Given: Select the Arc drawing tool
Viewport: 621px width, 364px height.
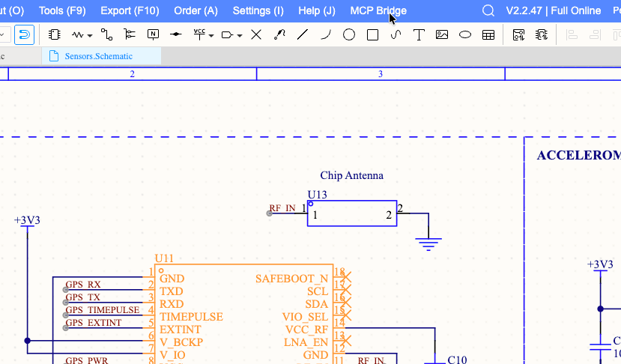Looking at the screenshot, I should (326, 35).
